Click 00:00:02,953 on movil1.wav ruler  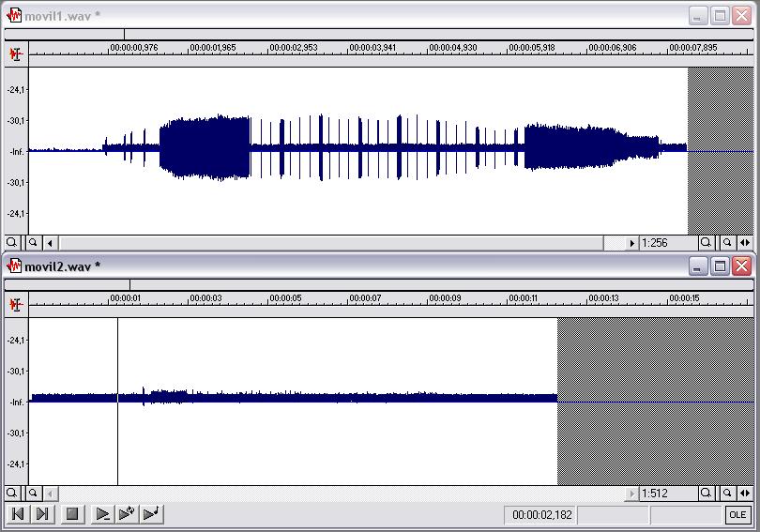[x=294, y=48]
